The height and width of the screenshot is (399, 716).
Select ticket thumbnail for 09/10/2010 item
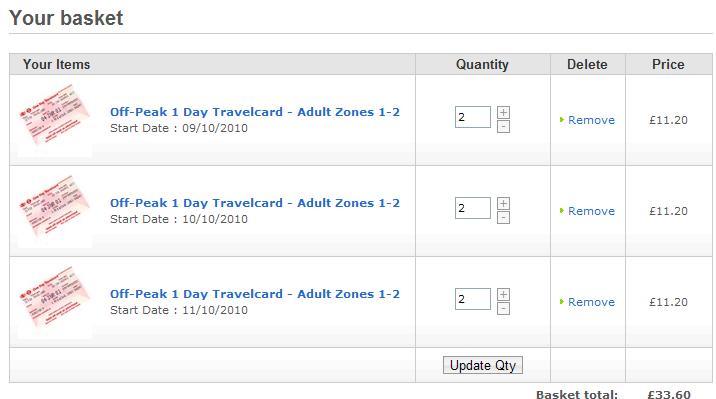click(55, 118)
